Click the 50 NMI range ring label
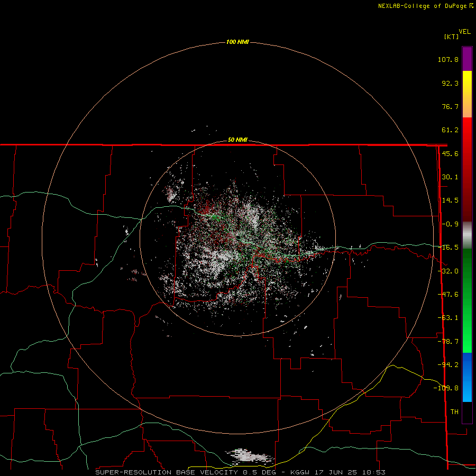 point(237,140)
